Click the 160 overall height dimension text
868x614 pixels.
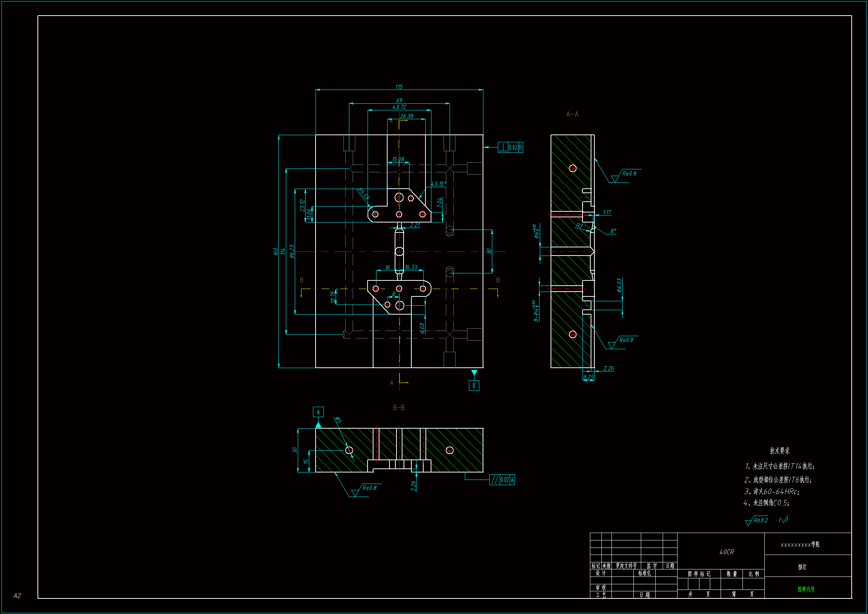(x=275, y=251)
